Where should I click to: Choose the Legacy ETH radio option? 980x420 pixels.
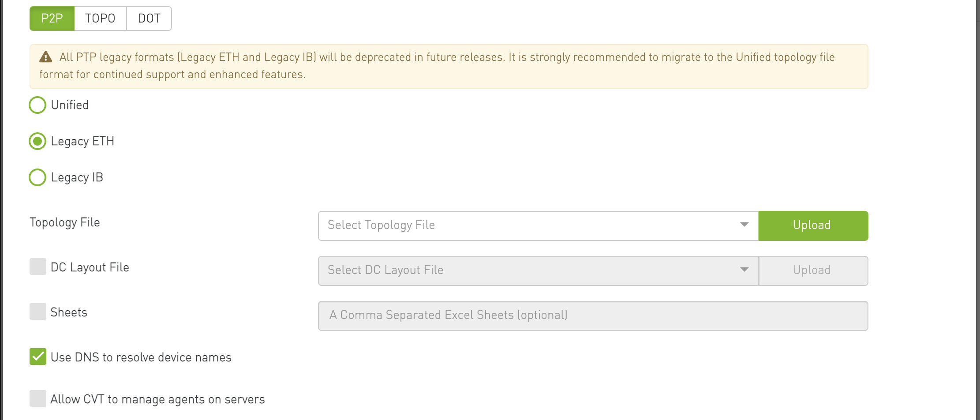[x=37, y=141]
